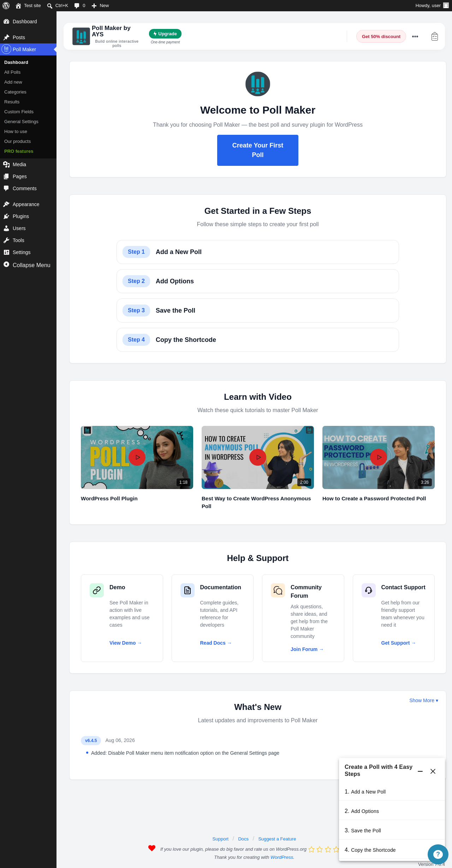Open Categories submenu item
The image size is (452, 868).
[28, 92]
